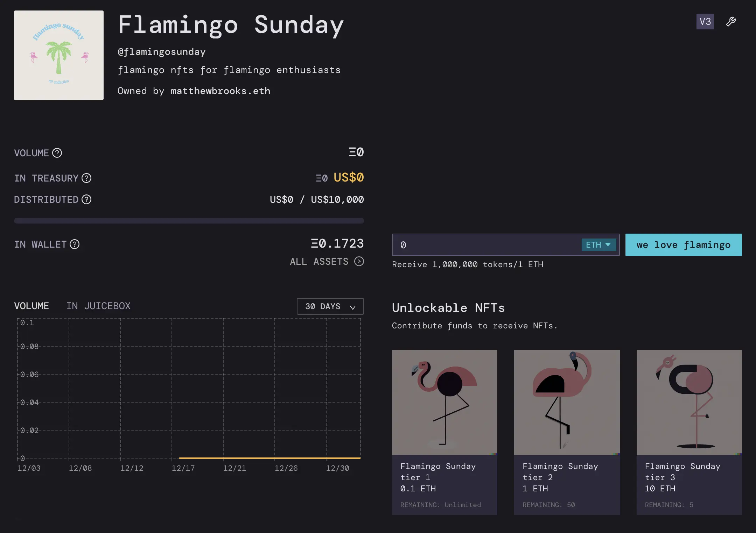Viewport: 756px width, 533px height.
Task: Click the payment amount input field
Action: click(486, 245)
